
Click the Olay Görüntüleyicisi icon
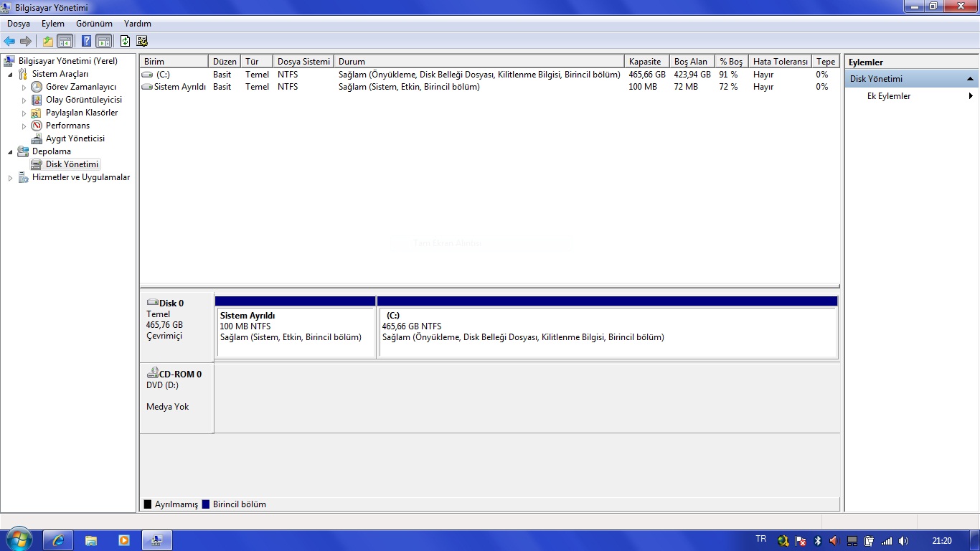[x=37, y=100]
